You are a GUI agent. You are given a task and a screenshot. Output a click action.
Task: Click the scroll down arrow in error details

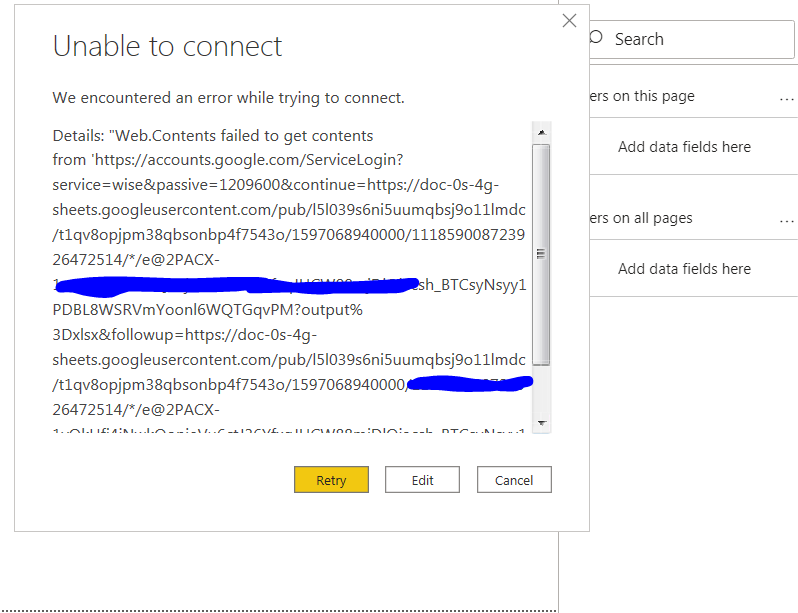[542, 423]
